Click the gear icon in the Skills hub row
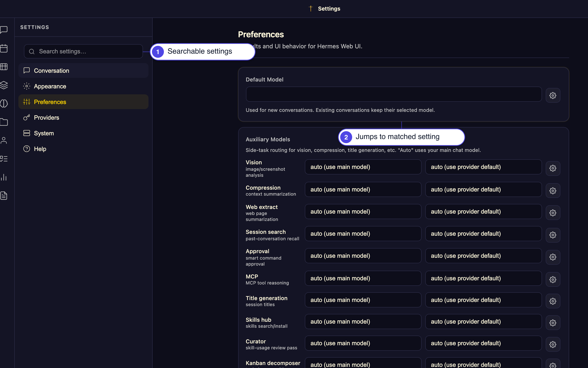 tap(553, 323)
